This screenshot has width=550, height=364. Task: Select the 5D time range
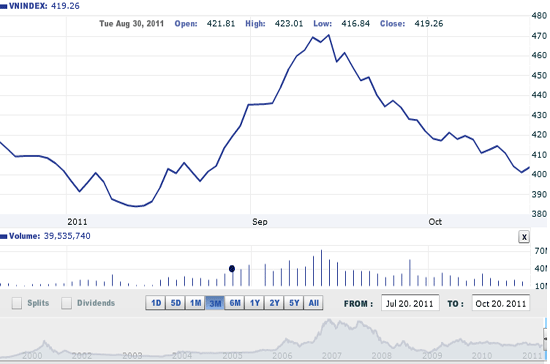175,303
